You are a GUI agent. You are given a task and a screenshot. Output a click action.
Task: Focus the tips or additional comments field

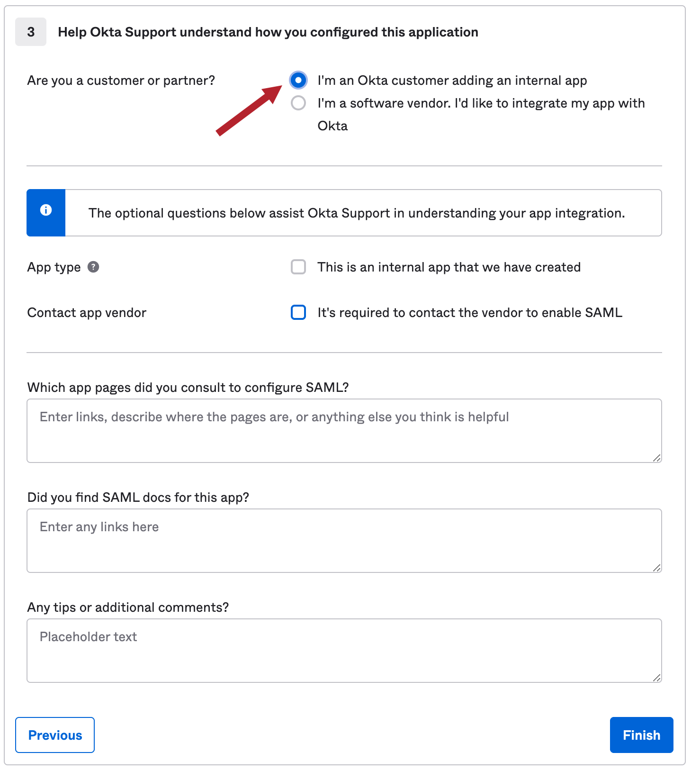[x=344, y=650]
